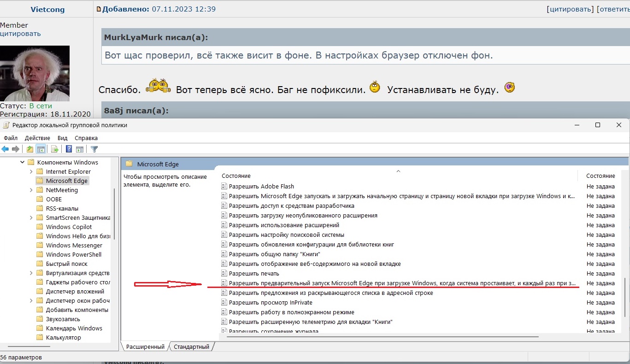Expand the Виртуализация средств node
Image resolution: width=630 pixels, height=364 pixels.
(31, 273)
